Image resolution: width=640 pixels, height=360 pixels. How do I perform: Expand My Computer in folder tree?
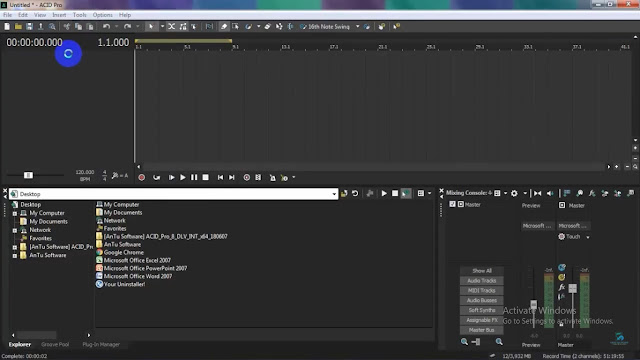click(15, 213)
